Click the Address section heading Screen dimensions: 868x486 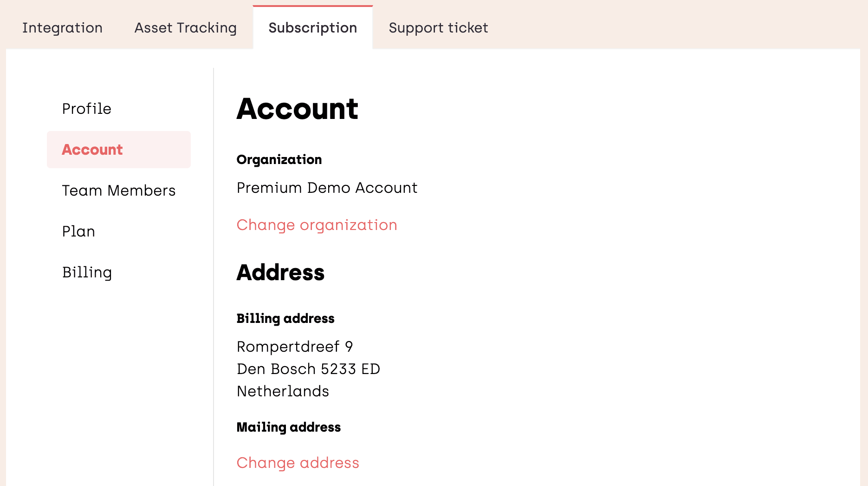280,273
